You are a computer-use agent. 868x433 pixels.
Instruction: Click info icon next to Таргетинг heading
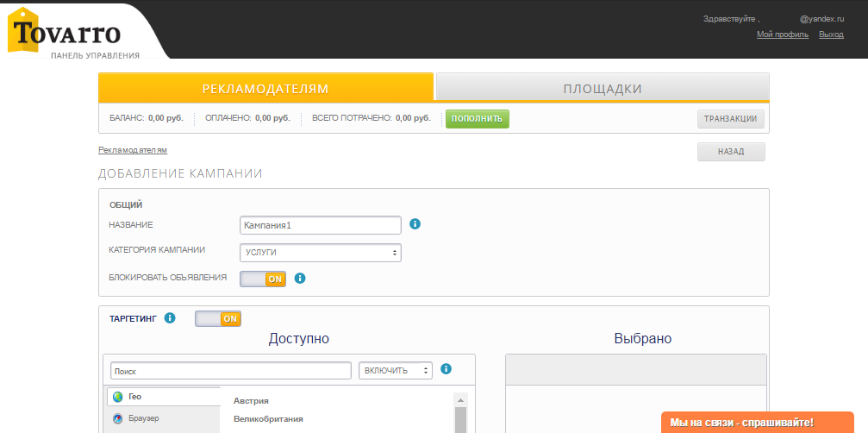pos(170,317)
